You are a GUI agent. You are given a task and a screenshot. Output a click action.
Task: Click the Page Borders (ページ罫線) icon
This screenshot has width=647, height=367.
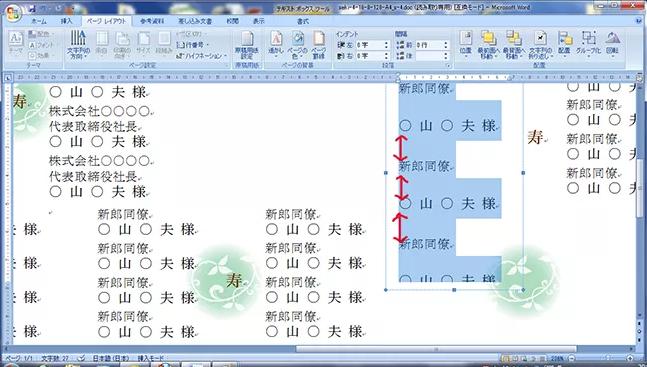319,44
